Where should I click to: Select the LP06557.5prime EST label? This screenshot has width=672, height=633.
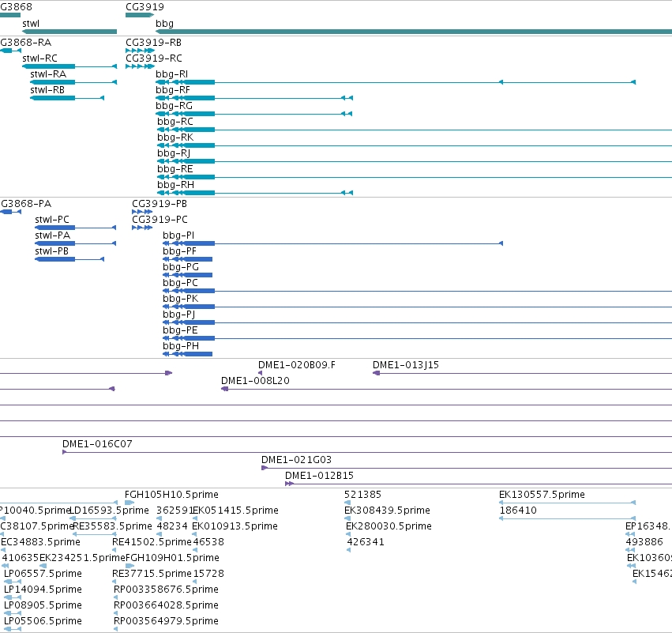(43, 574)
